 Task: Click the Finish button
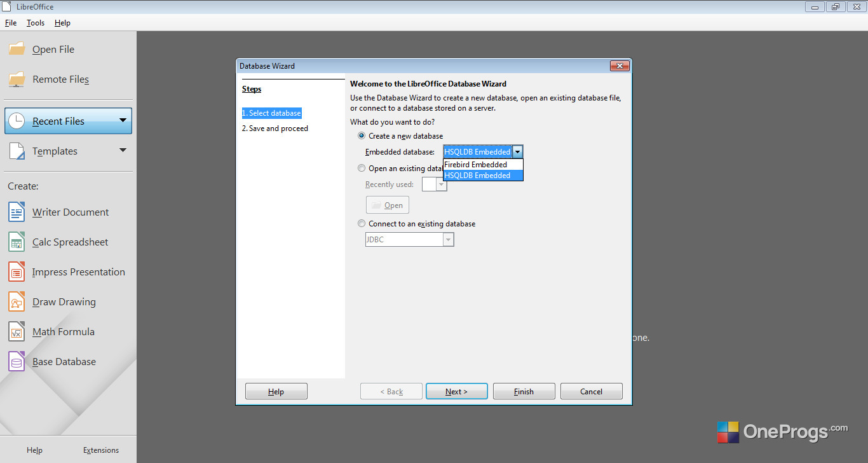524,391
